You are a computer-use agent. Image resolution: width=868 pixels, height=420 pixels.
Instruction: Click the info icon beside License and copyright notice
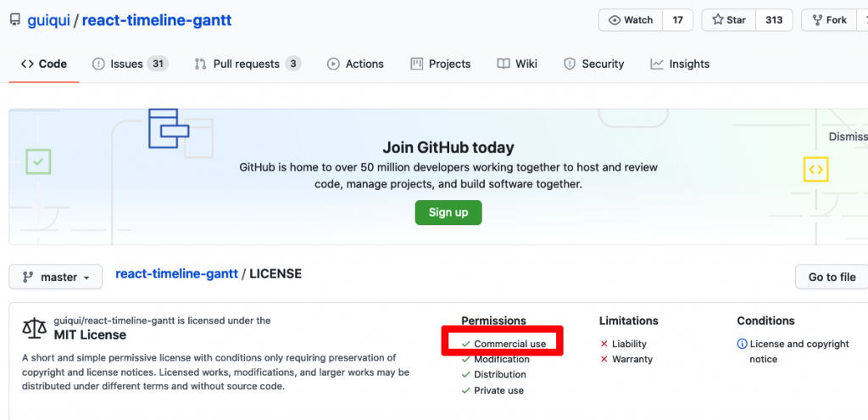[743, 344]
